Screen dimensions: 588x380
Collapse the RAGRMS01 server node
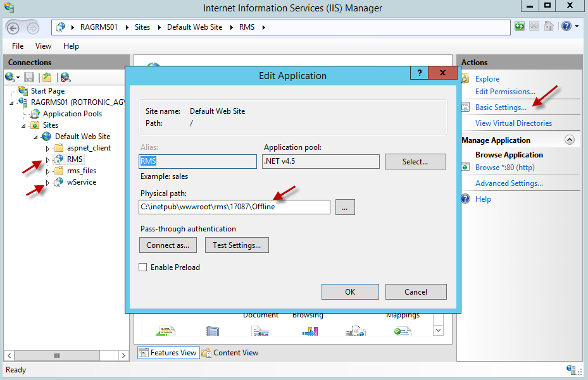click(x=11, y=102)
